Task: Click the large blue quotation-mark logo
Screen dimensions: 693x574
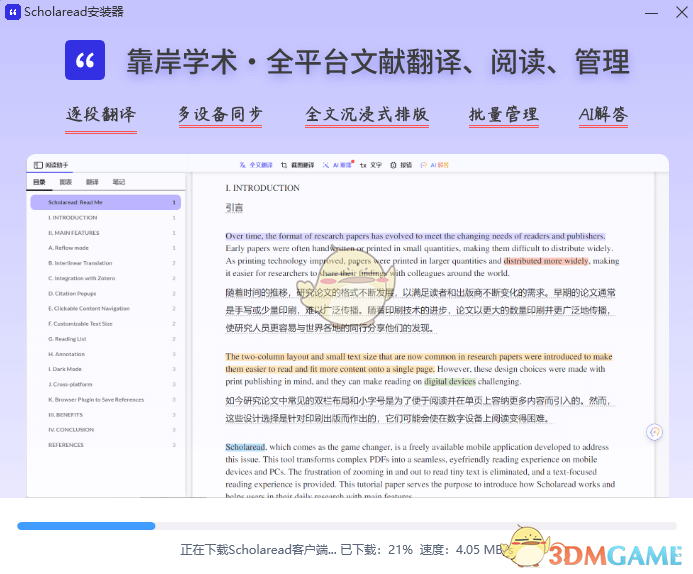Action: pyautogui.click(x=85, y=60)
